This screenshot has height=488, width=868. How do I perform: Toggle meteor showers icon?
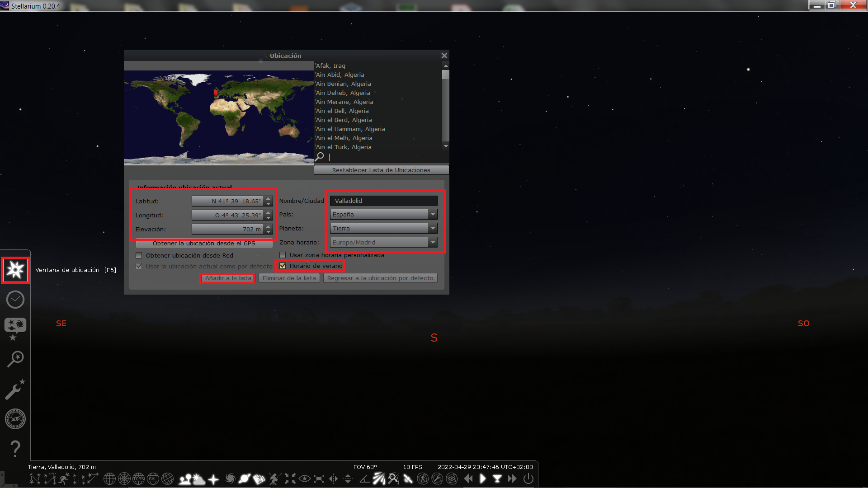(379, 479)
